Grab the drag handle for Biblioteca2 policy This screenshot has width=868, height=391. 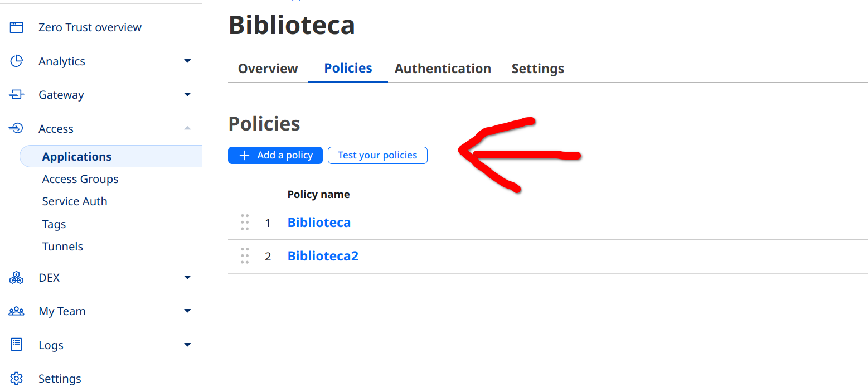pos(245,256)
